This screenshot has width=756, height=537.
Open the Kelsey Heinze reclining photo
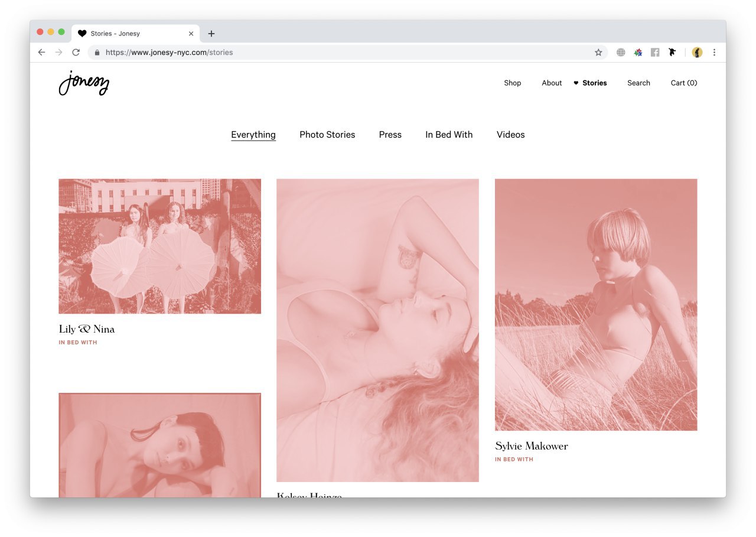[x=377, y=330]
